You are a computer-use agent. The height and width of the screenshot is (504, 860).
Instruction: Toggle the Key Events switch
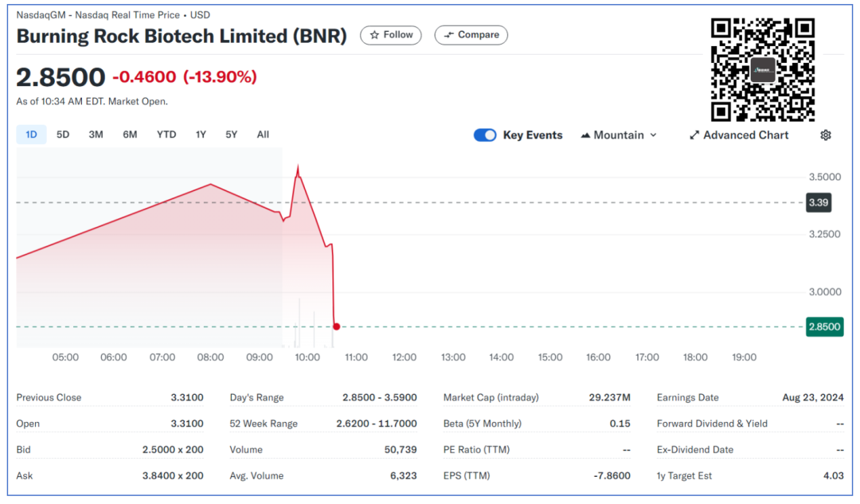[485, 135]
